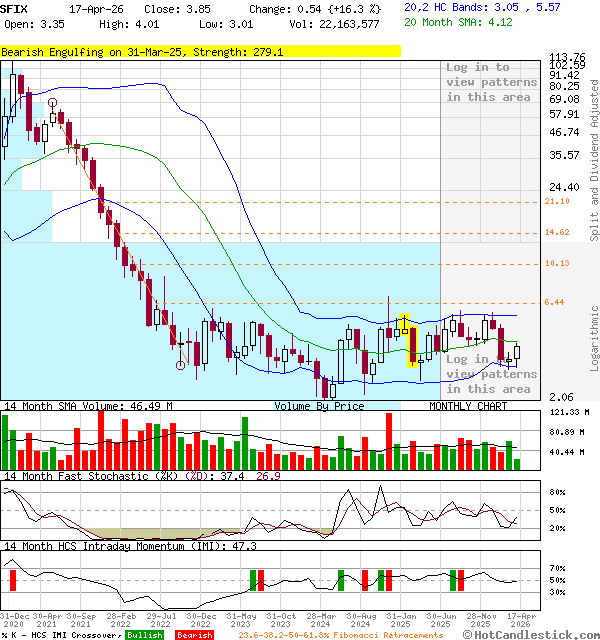This screenshot has height=640, width=600.
Task: Click the Bearish Engulfing pattern banner
Action: click(142, 51)
